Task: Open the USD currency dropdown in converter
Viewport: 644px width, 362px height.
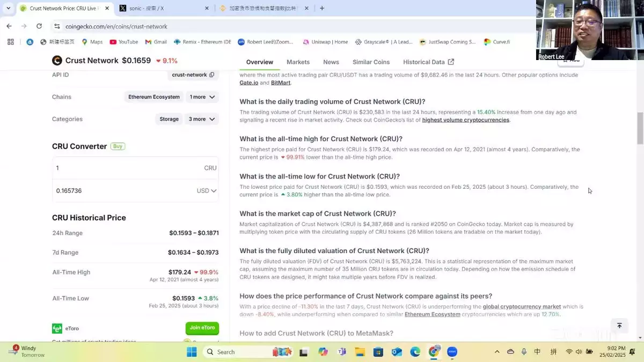Action: point(207,191)
